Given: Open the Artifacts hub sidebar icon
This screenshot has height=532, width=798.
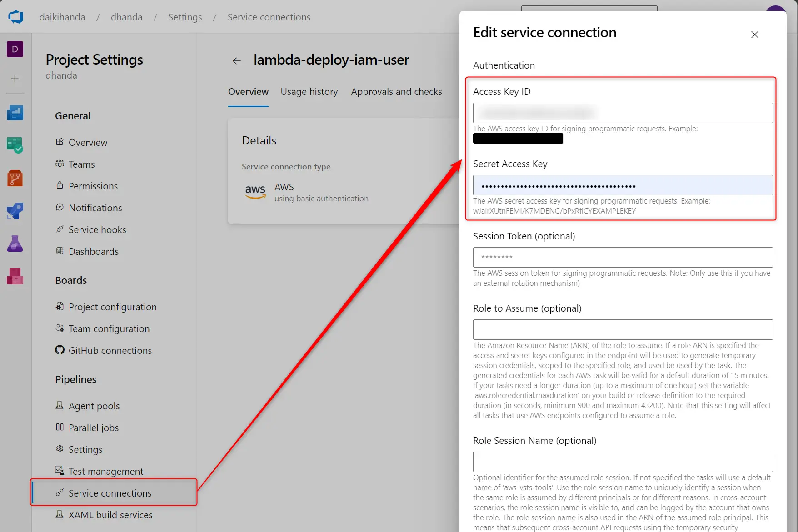Looking at the screenshot, I should tap(15, 276).
